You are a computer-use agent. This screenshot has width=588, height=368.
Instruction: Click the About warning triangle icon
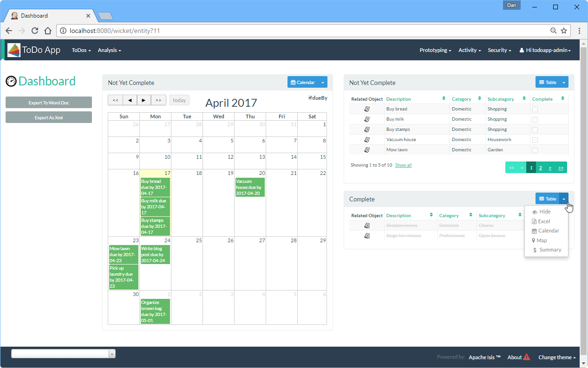(x=527, y=357)
